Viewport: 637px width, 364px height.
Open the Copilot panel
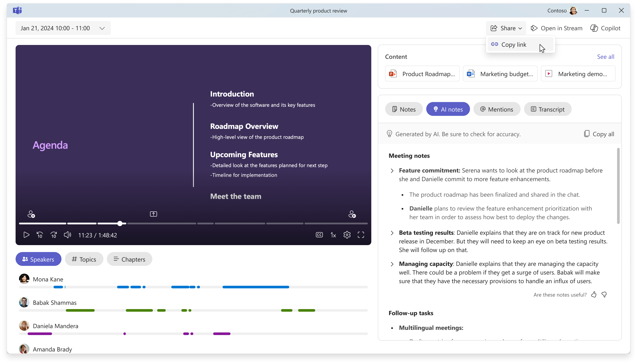pos(605,28)
